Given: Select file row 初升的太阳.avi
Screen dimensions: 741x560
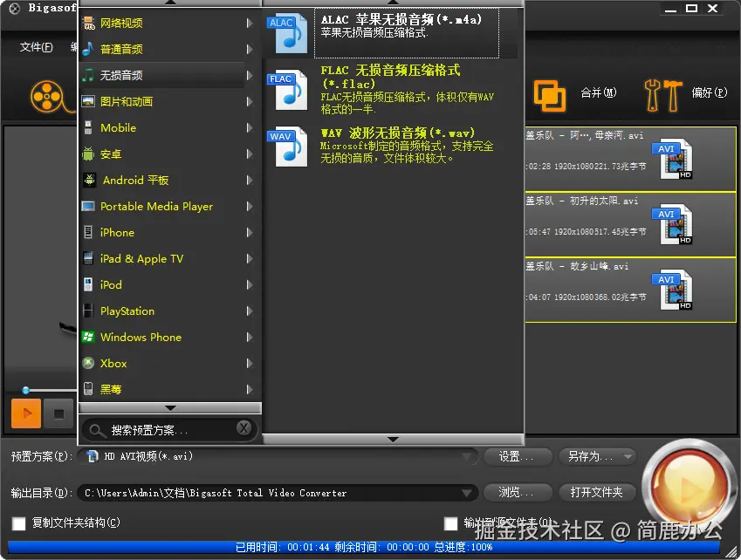Looking at the screenshot, I should 630,224.
